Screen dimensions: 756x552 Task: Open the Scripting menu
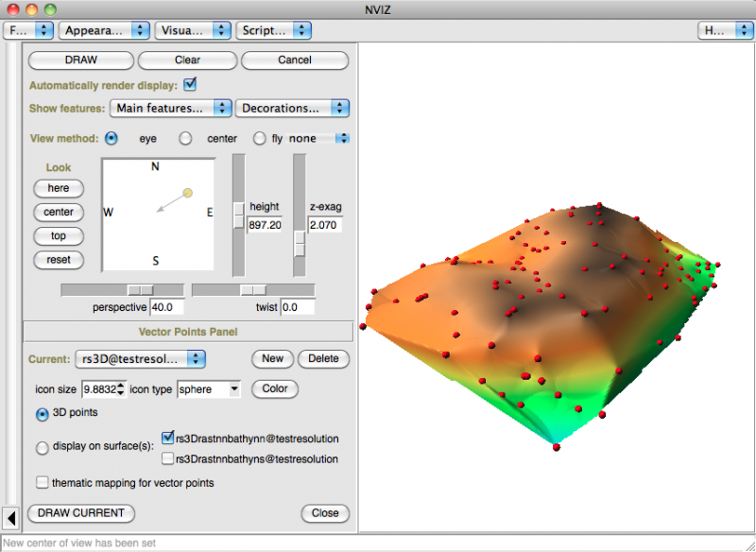coord(273,30)
